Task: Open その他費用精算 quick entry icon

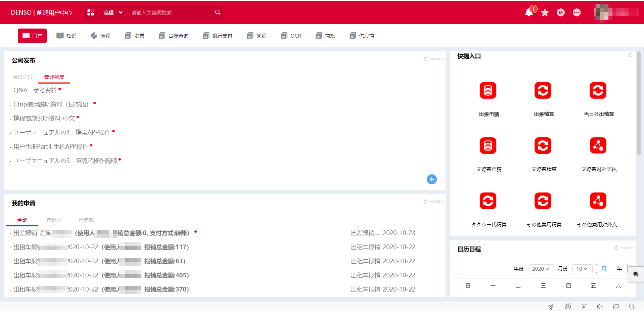Action: (x=543, y=201)
